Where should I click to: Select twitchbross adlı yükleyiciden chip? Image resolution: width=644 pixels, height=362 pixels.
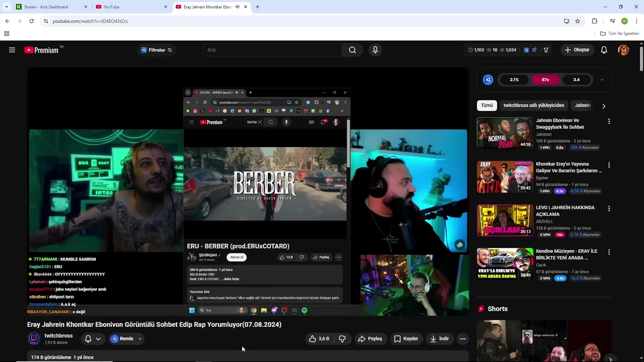pyautogui.click(x=534, y=106)
